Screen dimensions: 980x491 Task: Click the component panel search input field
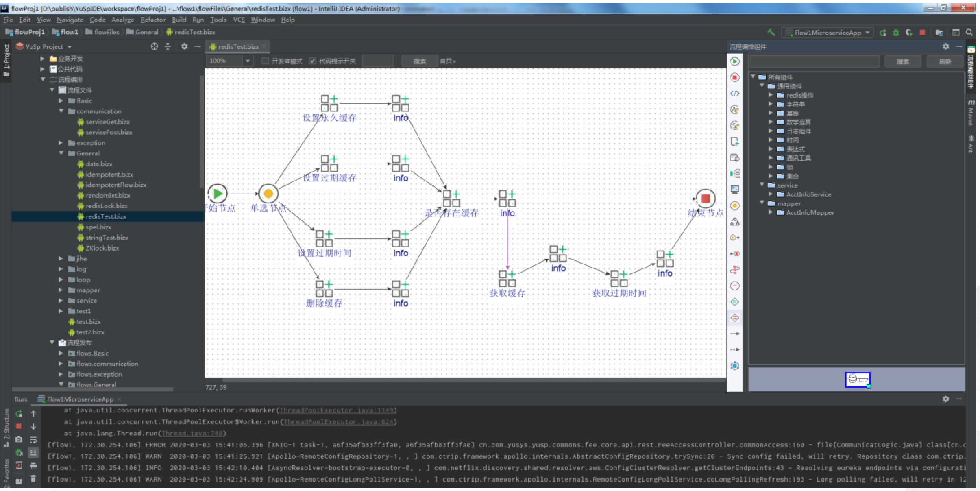pos(814,61)
